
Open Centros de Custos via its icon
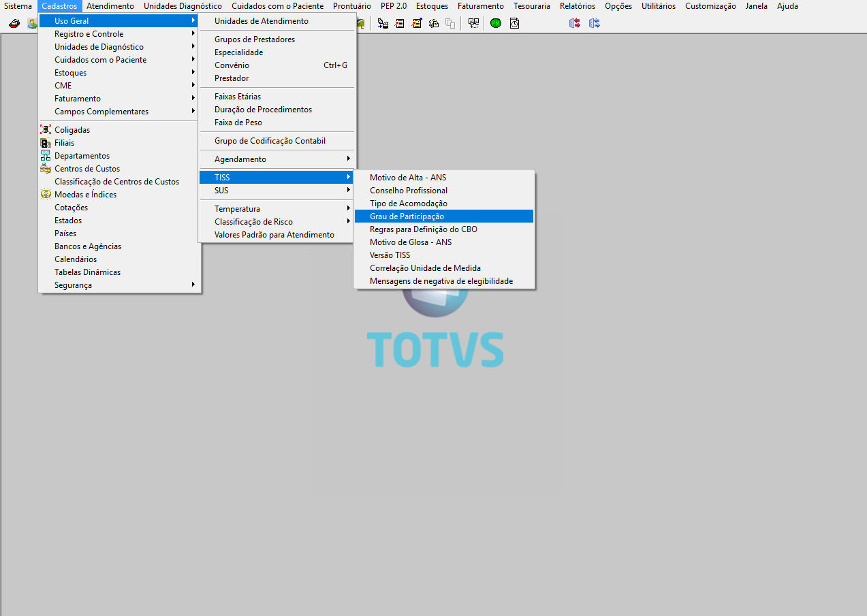[x=46, y=169]
